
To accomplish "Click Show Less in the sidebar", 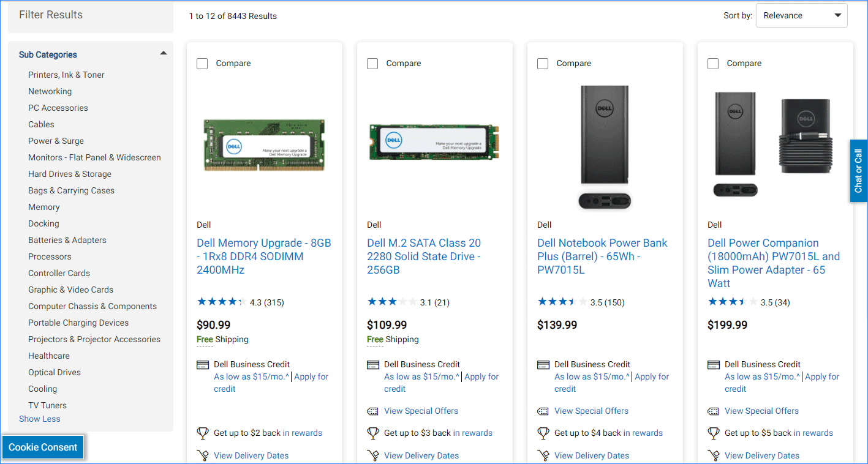I will point(39,419).
